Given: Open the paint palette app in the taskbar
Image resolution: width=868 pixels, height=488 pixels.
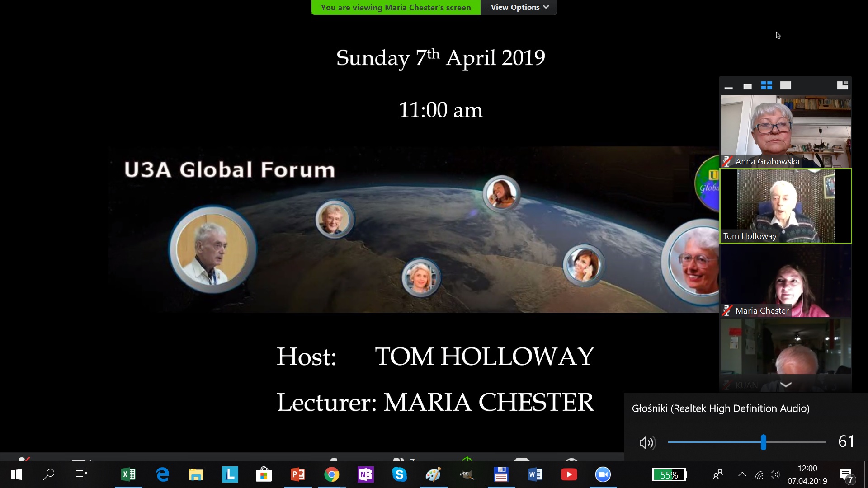Looking at the screenshot, I should [434, 474].
